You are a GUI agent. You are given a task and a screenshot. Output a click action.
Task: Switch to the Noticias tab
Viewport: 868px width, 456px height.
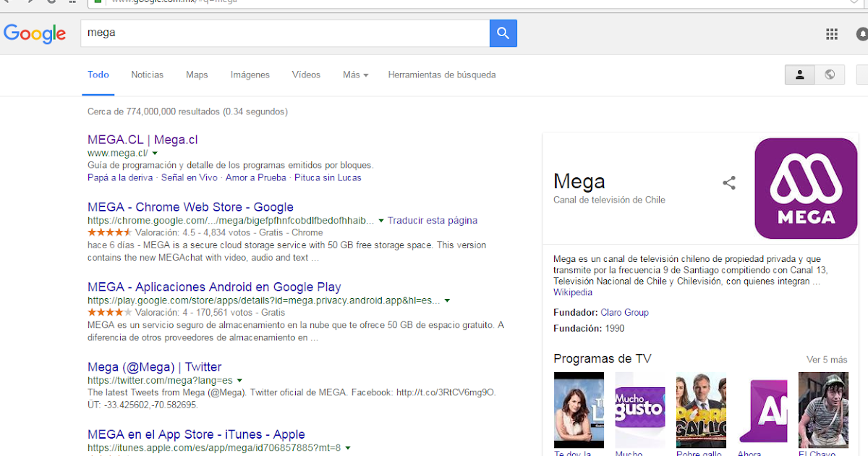pos(147,75)
